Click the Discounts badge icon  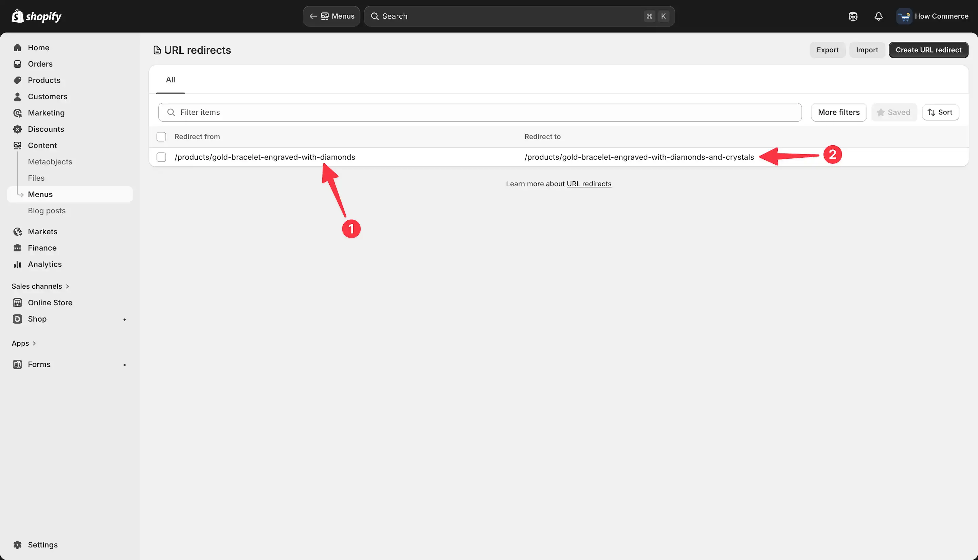pos(17,129)
